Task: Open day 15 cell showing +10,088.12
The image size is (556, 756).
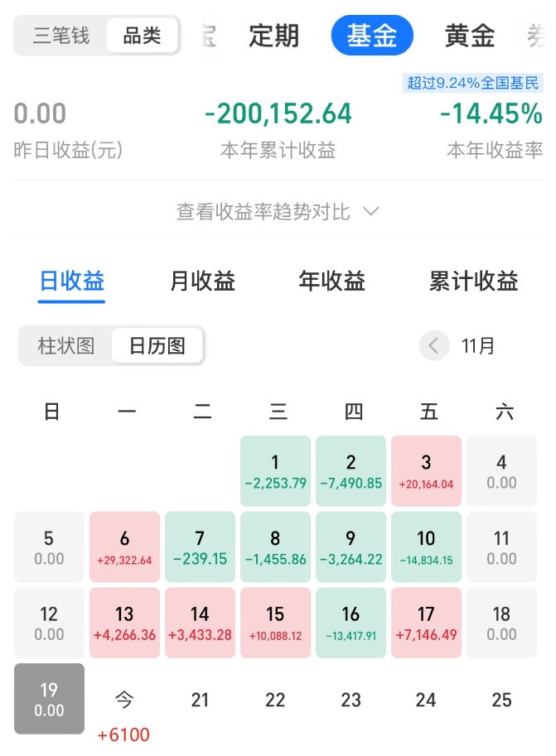Action: (276, 623)
